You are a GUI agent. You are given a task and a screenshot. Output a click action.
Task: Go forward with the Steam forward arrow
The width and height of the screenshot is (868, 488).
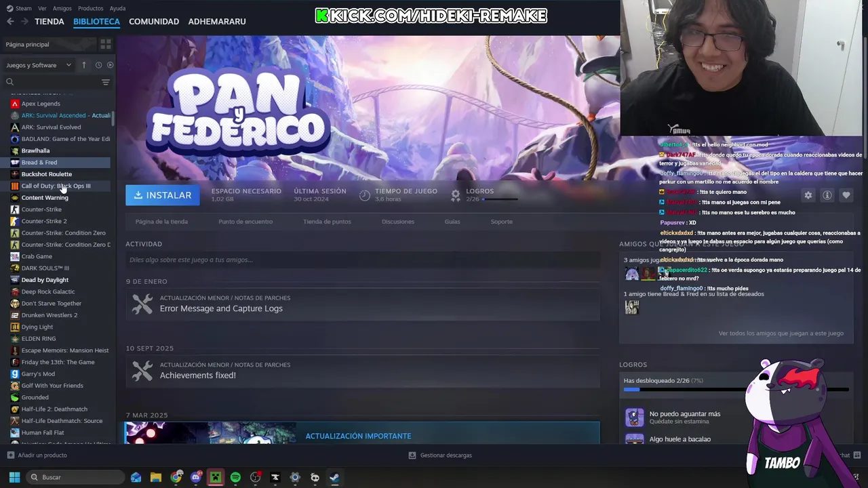click(24, 22)
